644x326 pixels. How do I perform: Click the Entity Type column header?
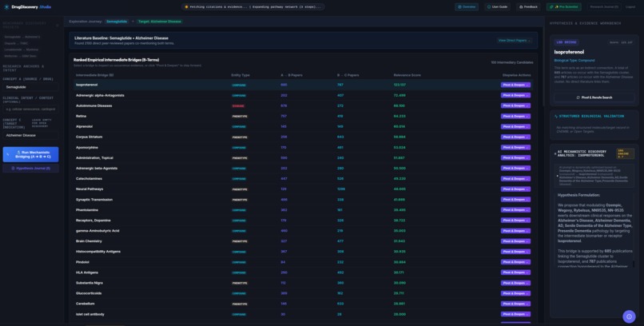pyautogui.click(x=241, y=75)
